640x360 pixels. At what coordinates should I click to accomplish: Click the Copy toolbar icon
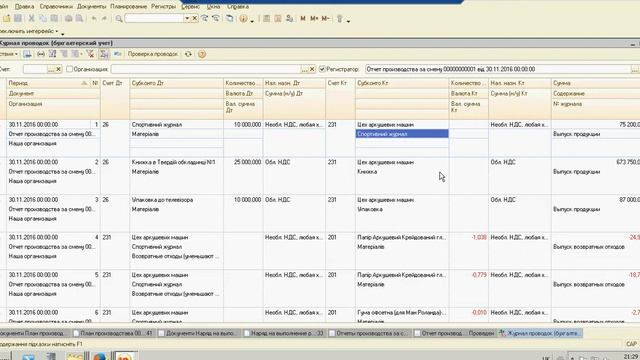click(43, 18)
